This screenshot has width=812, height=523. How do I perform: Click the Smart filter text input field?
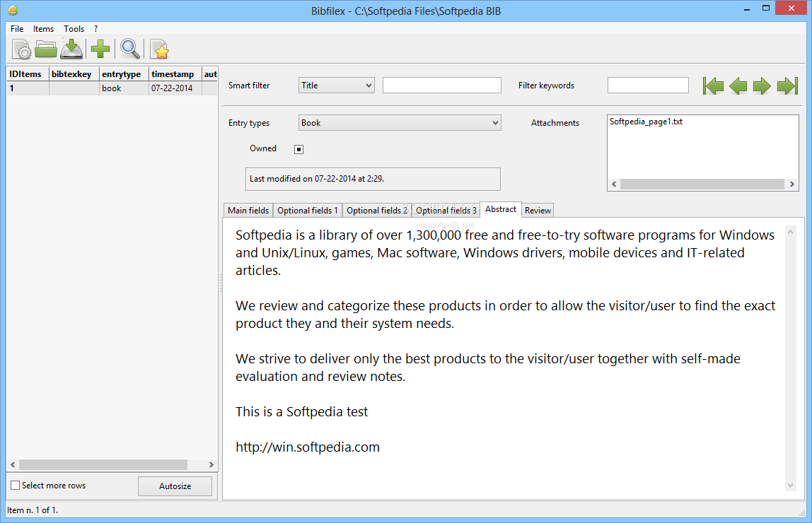pyautogui.click(x=442, y=86)
